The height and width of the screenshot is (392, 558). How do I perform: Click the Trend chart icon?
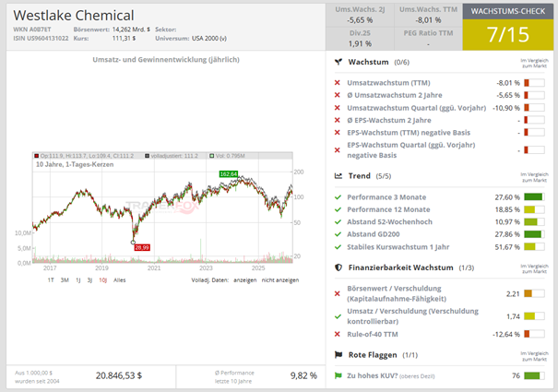338,176
